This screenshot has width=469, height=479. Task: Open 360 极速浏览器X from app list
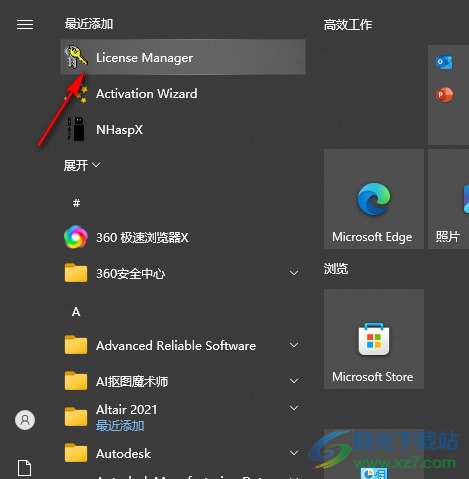(183, 237)
